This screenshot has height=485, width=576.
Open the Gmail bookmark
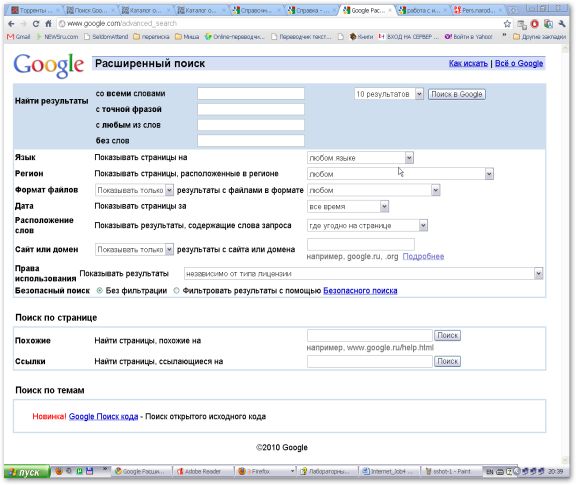tap(19, 37)
